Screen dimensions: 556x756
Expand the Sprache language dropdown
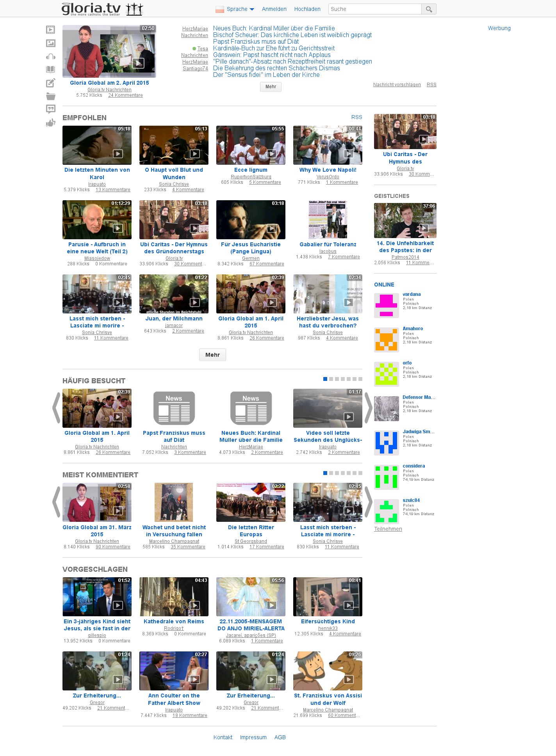tap(241, 9)
